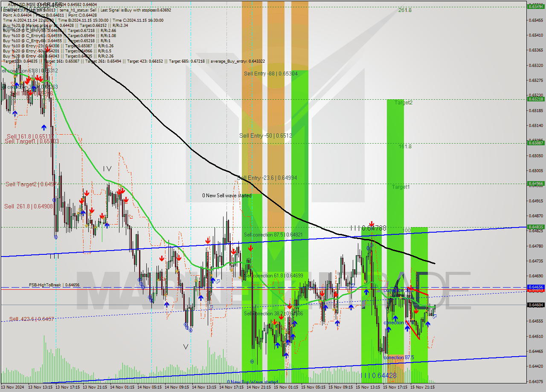Click the 'Target1' label on green bar
Screen dimensions: 546x392
401,187
